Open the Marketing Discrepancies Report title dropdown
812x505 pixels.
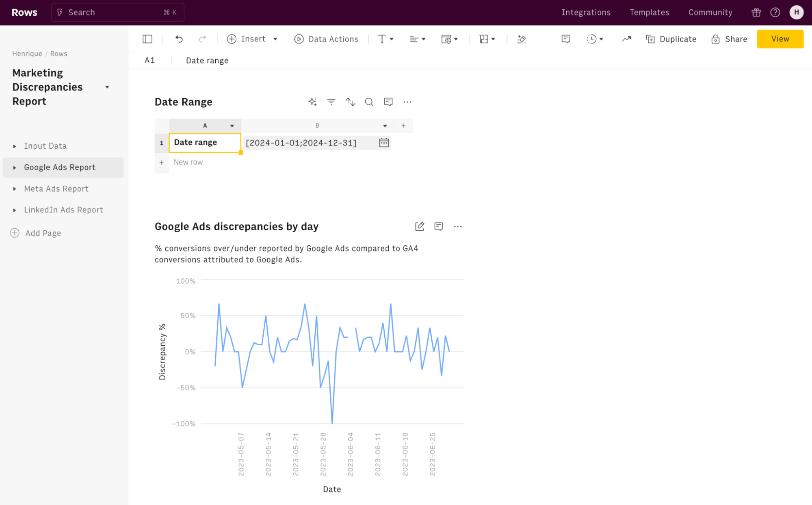(x=107, y=87)
